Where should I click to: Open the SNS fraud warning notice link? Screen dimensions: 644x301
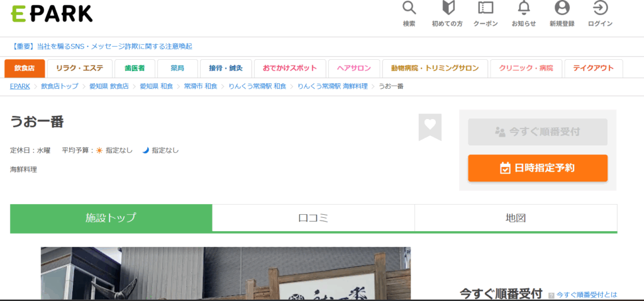(101, 47)
